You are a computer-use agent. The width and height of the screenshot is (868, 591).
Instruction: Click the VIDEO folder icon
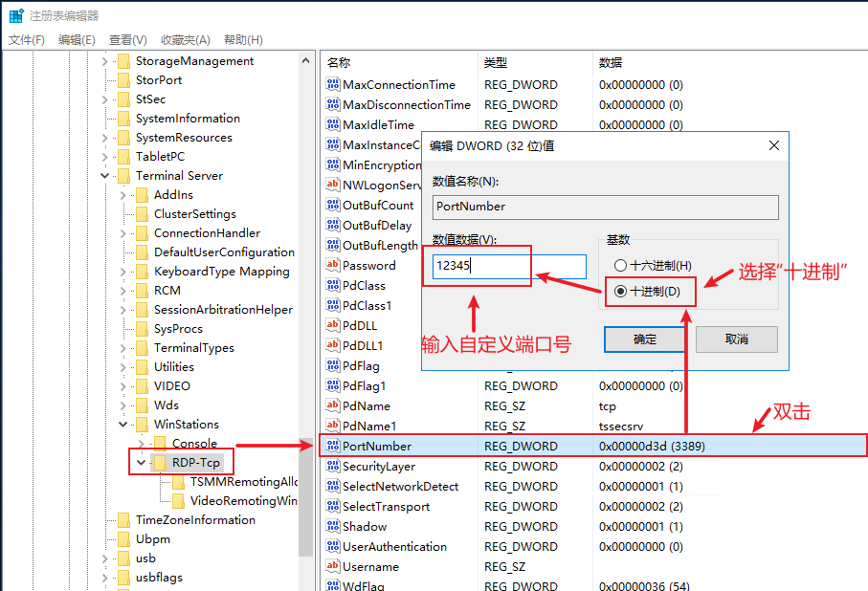[x=143, y=385]
